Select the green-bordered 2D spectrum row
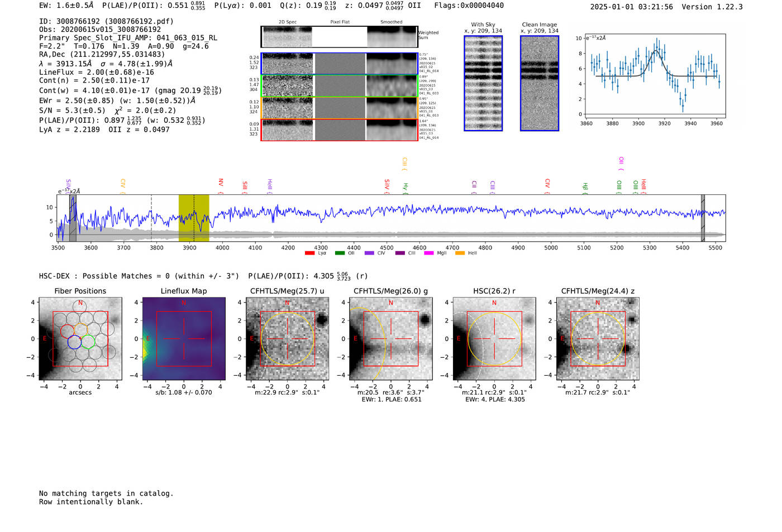Screen dimensions: 782x532 tap(340, 86)
